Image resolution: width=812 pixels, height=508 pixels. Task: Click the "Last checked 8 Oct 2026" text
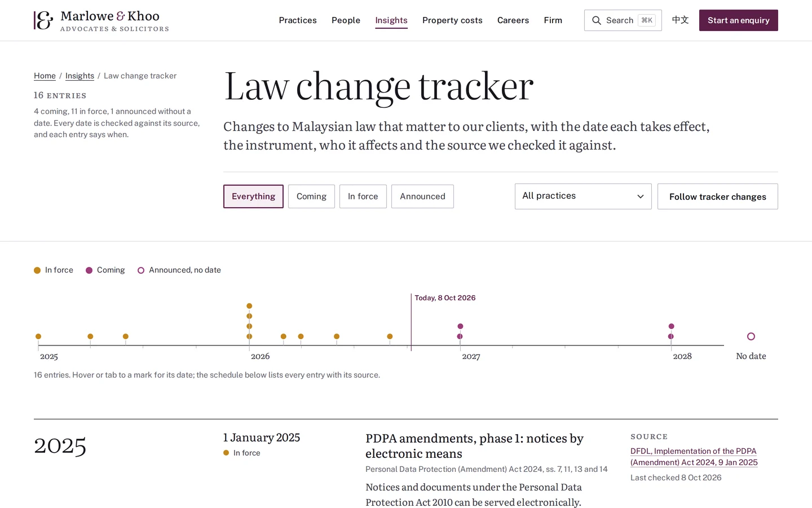coord(676,478)
